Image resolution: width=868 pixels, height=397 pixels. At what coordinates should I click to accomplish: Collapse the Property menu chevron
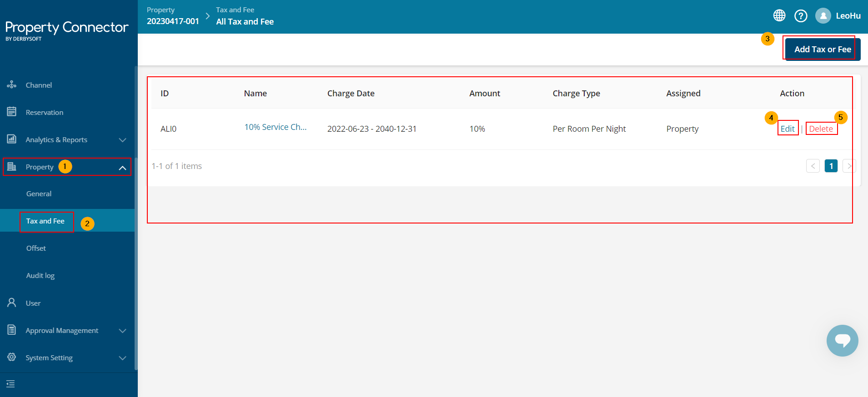tap(122, 168)
